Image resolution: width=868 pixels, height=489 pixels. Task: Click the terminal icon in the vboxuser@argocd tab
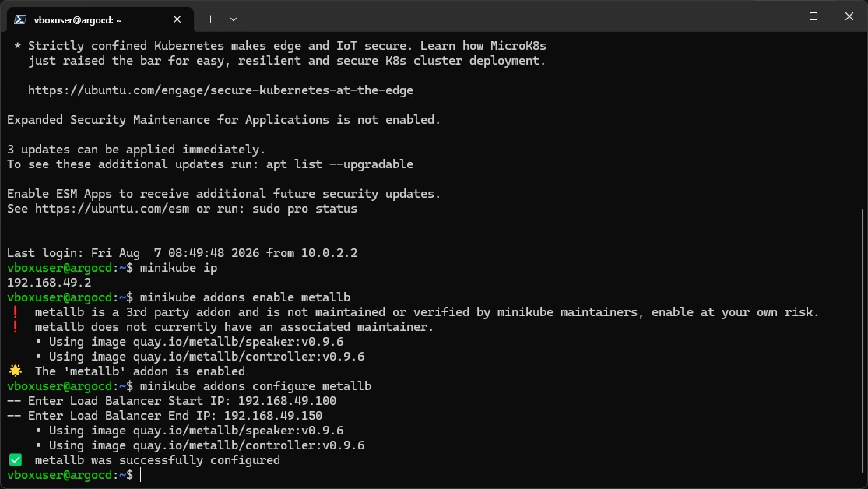tap(20, 19)
